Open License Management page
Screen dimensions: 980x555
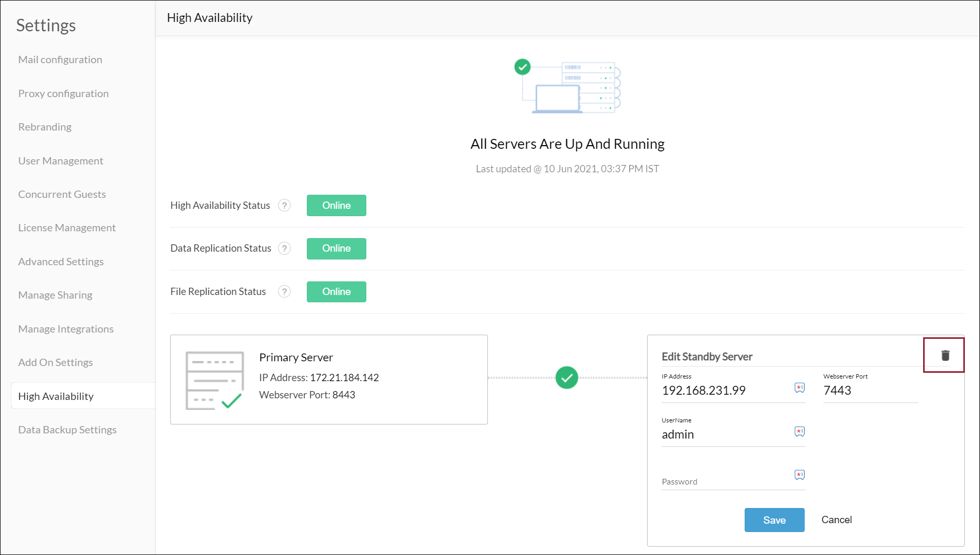coord(67,228)
